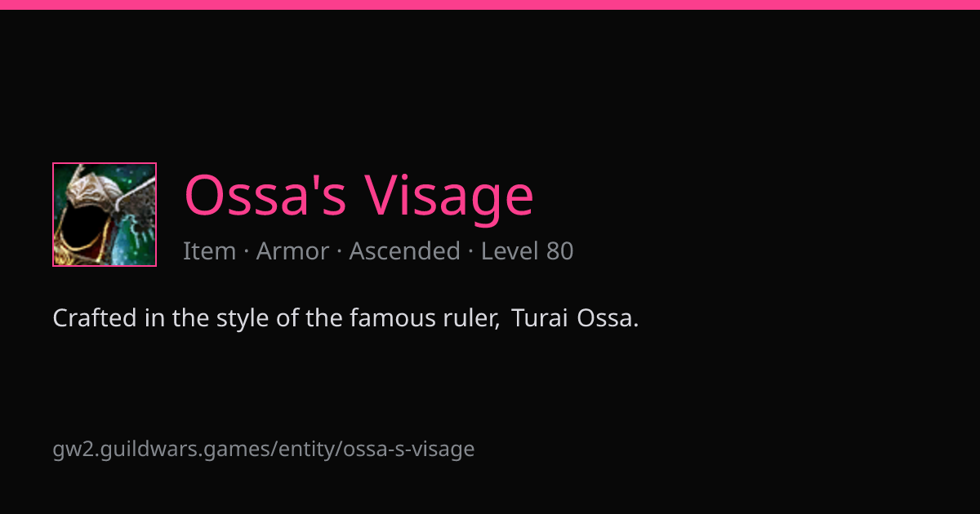Click the word "Visage" in the title
The height and width of the screenshot is (514, 980).
pos(448,197)
